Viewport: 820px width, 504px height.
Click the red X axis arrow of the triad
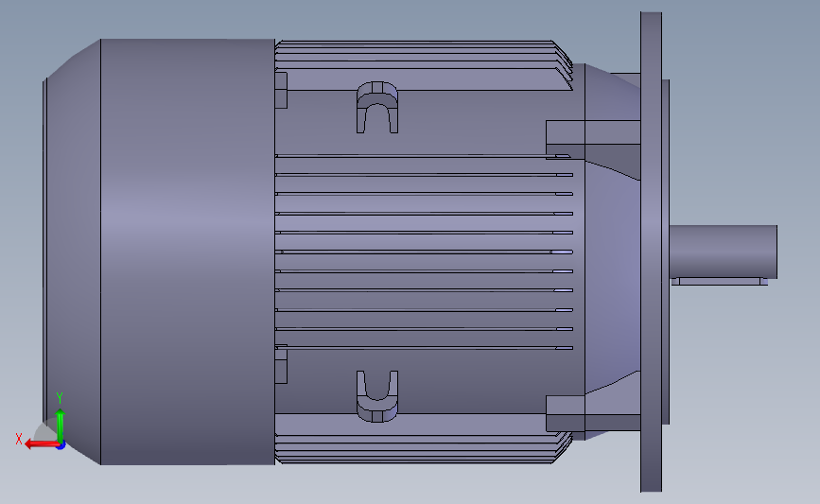coord(42,444)
